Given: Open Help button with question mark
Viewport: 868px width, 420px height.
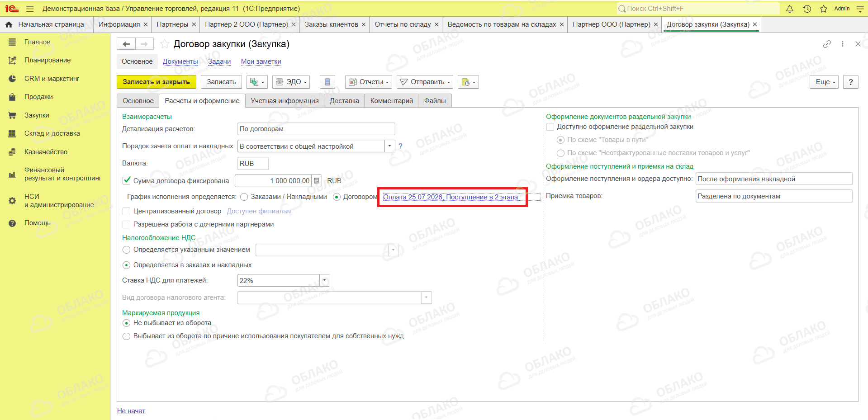Looking at the screenshot, I should coord(851,82).
